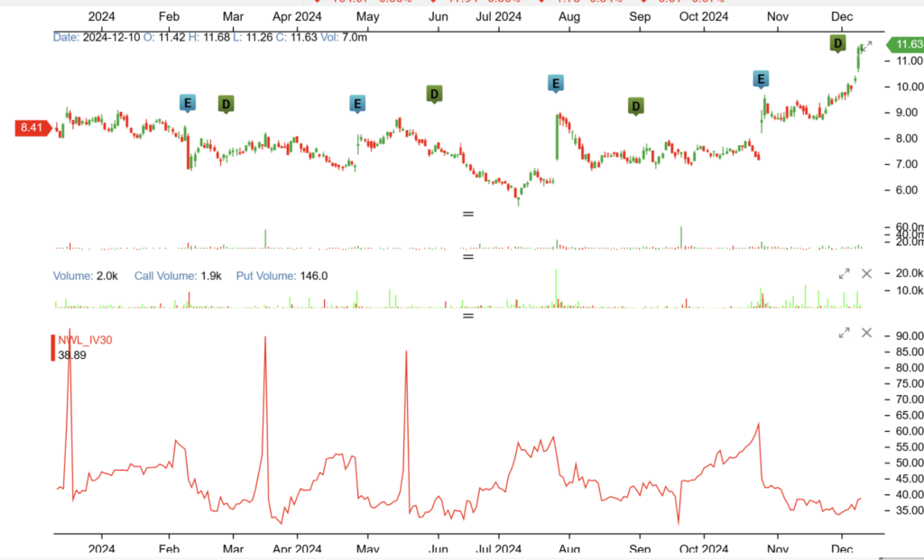Click the Call Volume: 1.9k label
Image resolution: width=924 pixels, height=560 pixels.
coord(178,276)
